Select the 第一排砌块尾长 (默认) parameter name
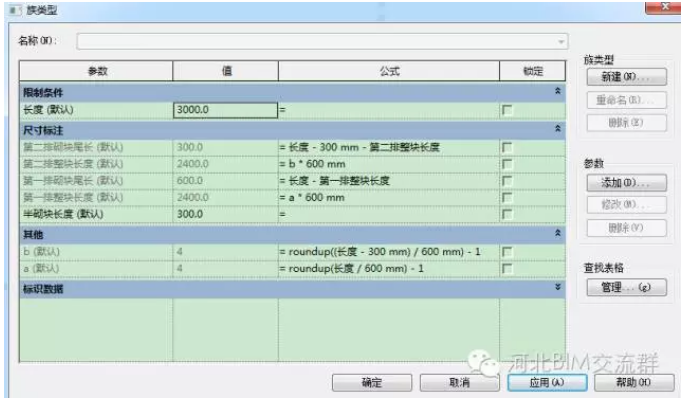 (73, 181)
